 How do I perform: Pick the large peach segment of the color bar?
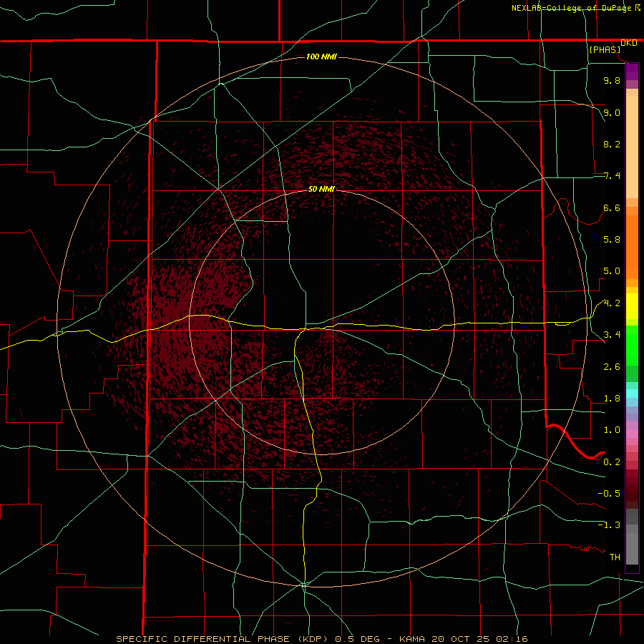pyautogui.click(x=632, y=147)
